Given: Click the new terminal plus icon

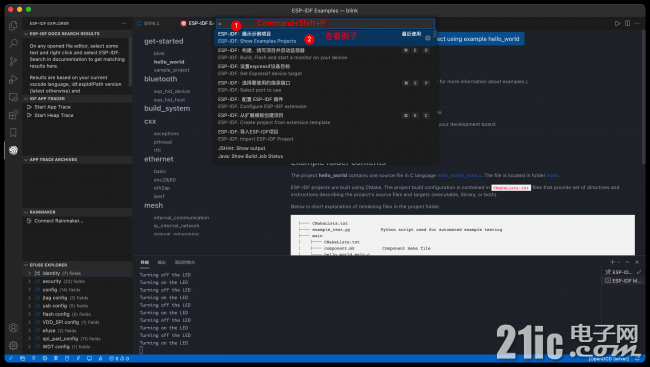Looking at the screenshot, I should (x=612, y=262).
